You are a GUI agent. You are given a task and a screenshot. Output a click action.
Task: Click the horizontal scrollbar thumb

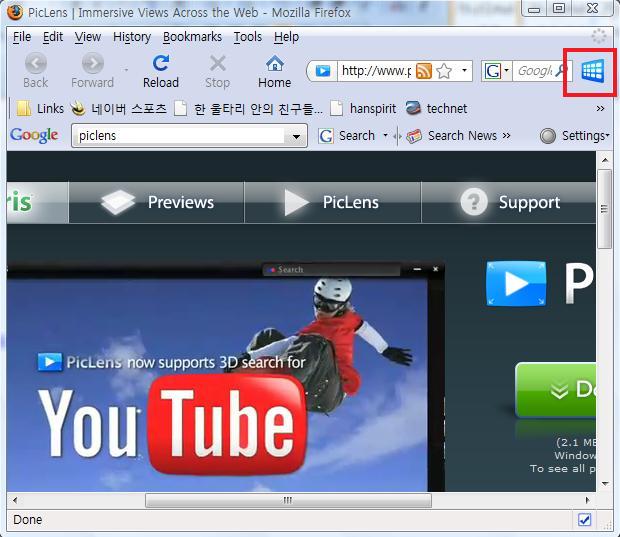[288, 500]
